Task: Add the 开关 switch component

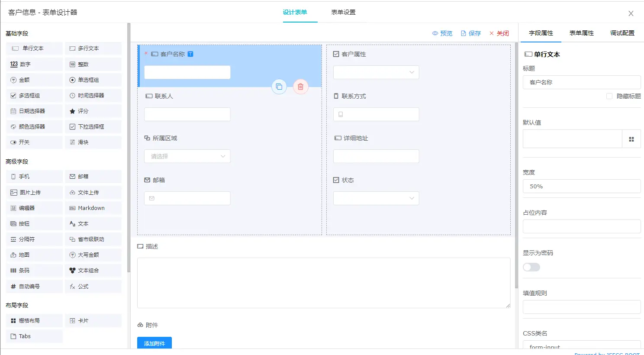Action: click(35, 142)
